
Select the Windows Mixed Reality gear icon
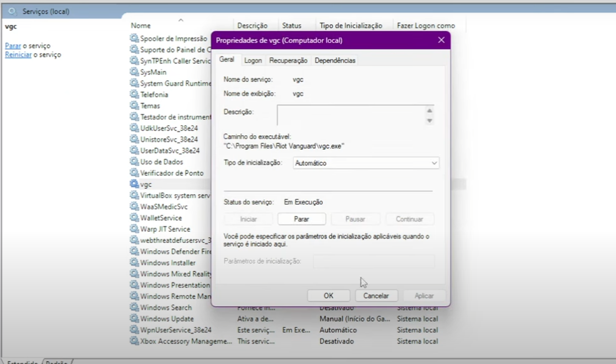click(x=134, y=274)
